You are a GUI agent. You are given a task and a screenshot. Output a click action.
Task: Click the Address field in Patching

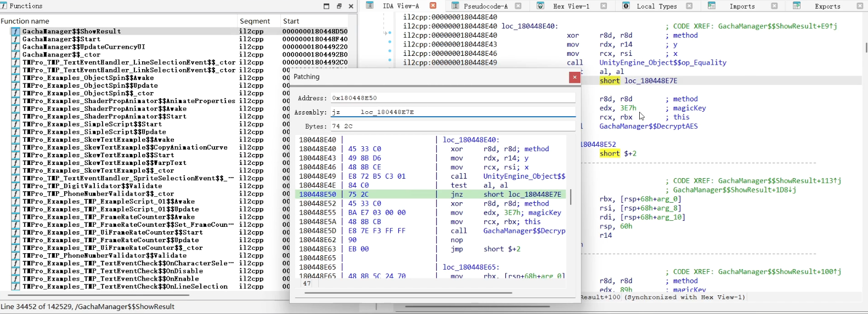pyautogui.click(x=452, y=98)
